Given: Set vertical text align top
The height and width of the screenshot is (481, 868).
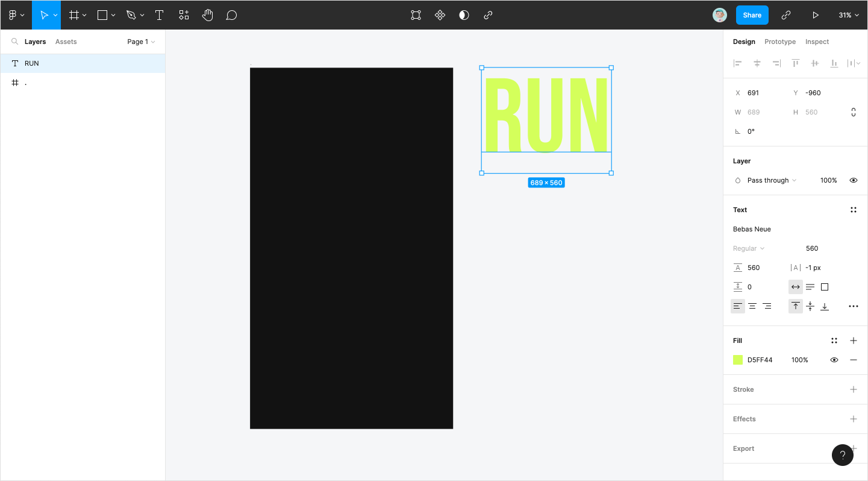Looking at the screenshot, I should pyautogui.click(x=796, y=306).
